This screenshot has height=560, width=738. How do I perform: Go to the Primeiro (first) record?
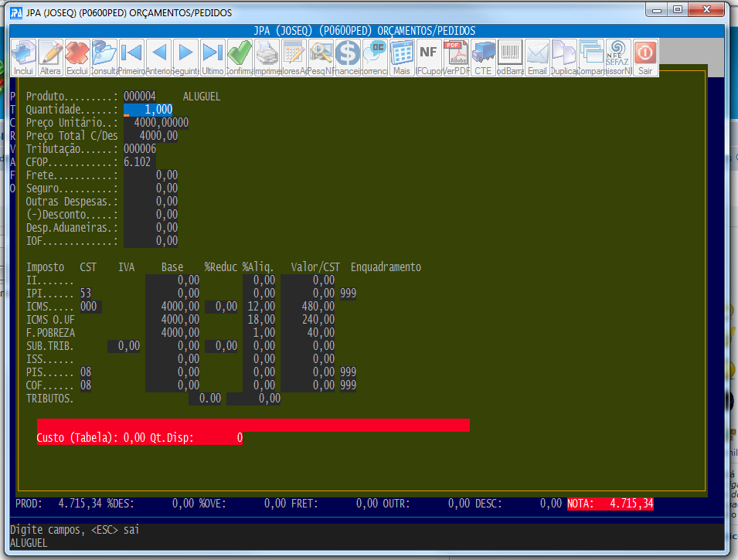(131, 58)
